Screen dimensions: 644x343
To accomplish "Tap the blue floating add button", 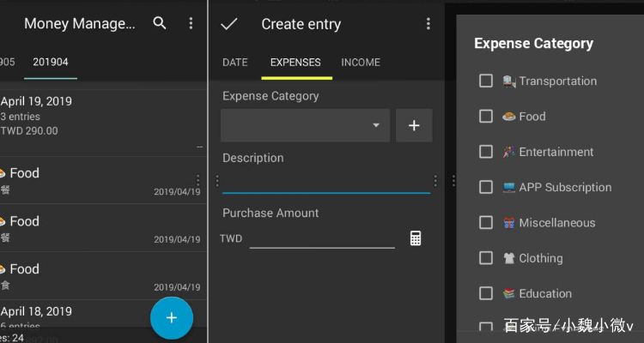I will [172, 318].
